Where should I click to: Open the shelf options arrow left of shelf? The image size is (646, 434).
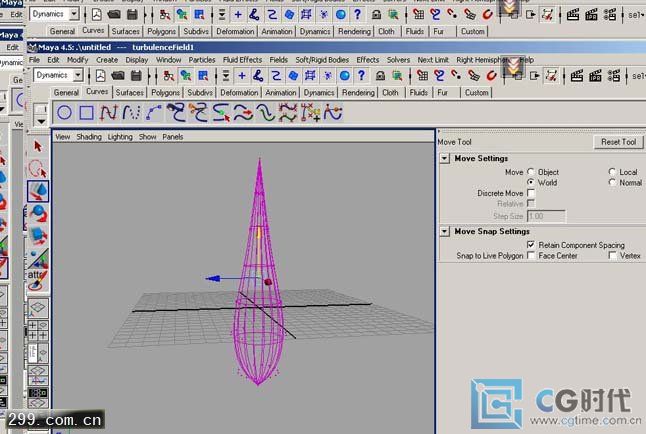tap(41, 122)
